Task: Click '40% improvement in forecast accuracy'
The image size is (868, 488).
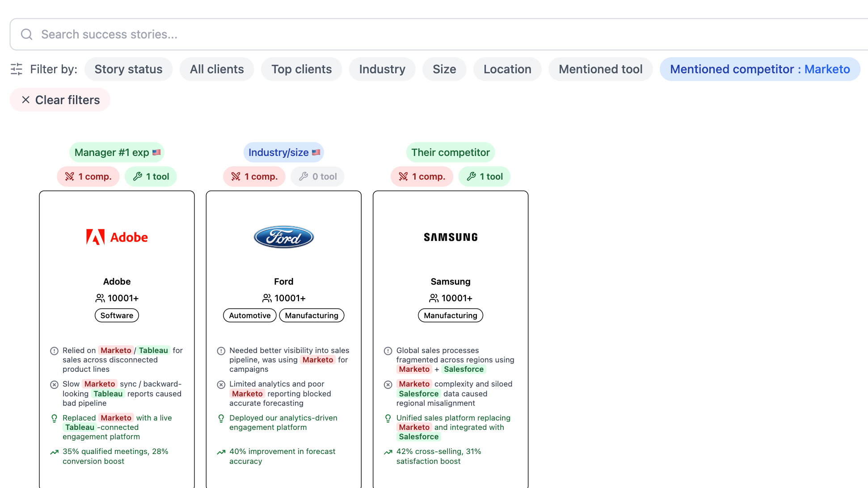Action: tap(282, 456)
